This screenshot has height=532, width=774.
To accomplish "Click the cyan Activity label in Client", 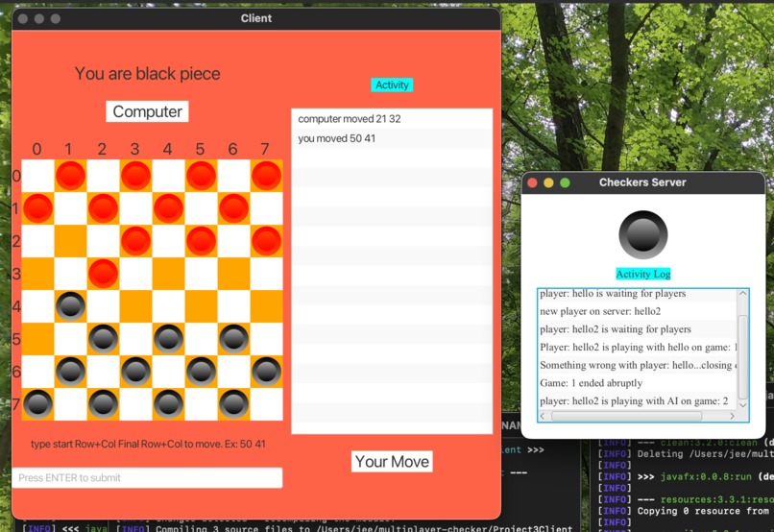I will pyautogui.click(x=392, y=85).
